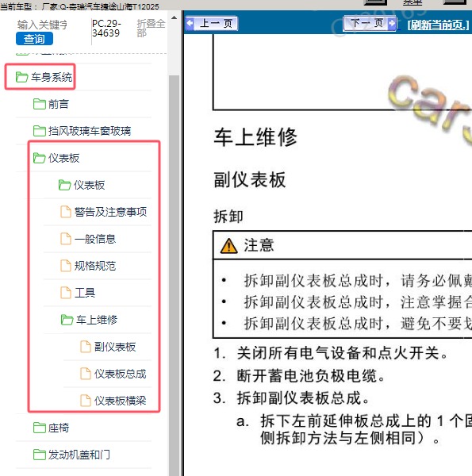Select 发动机盖和门 tree label
The width and height of the screenshot is (472, 476).
(x=79, y=455)
